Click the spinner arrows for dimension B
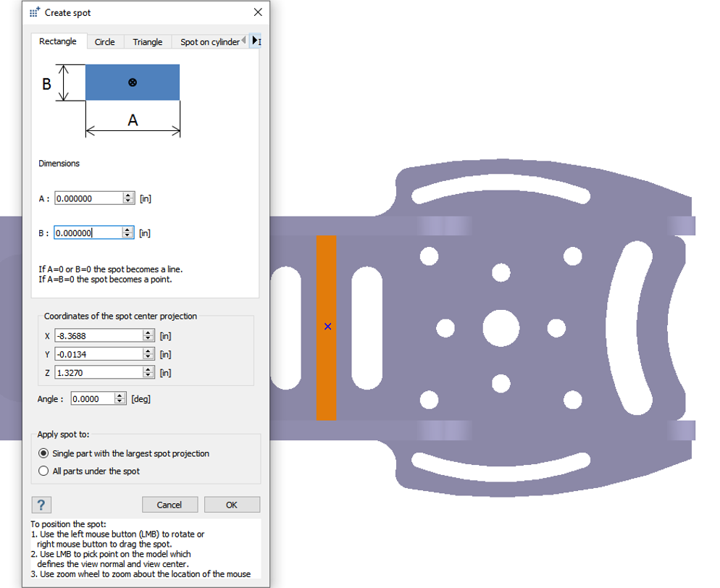This screenshot has width=720, height=588. (128, 233)
